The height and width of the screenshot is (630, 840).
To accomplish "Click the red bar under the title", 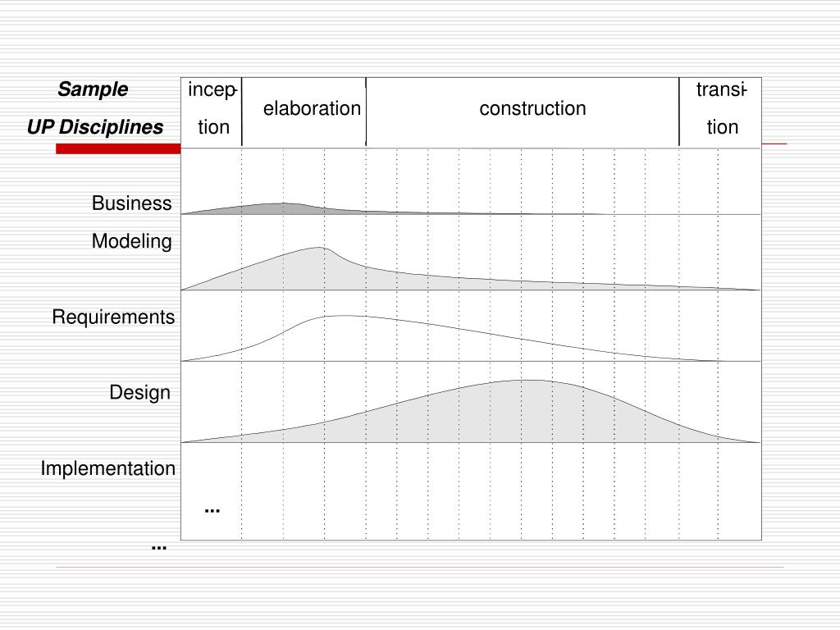I will [118, 149].
